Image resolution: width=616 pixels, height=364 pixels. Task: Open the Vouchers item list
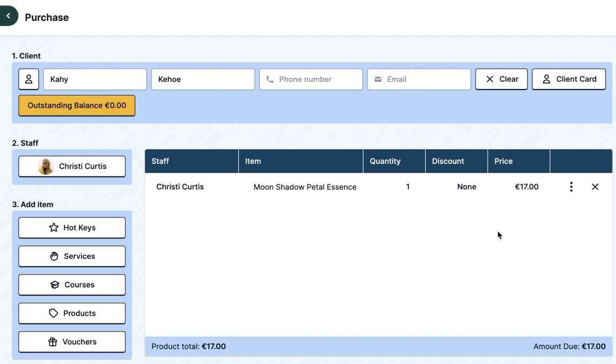(x=72, y=342)
